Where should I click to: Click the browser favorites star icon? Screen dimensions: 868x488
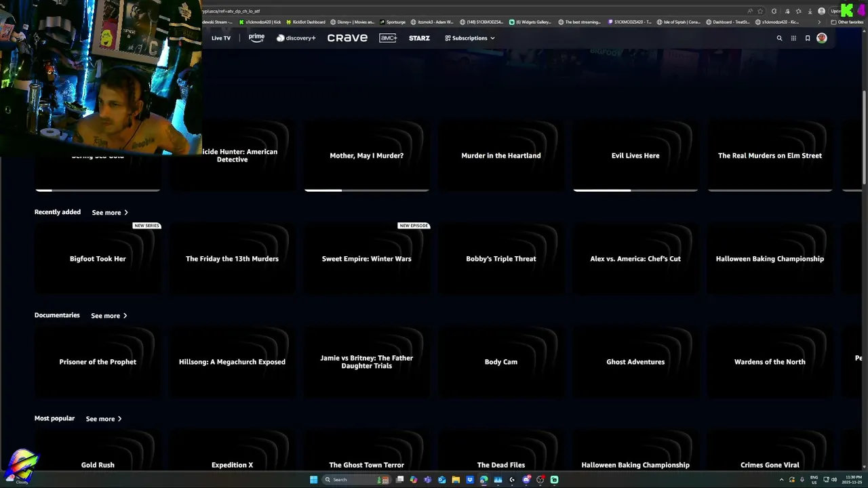click(x=760, y=11)
